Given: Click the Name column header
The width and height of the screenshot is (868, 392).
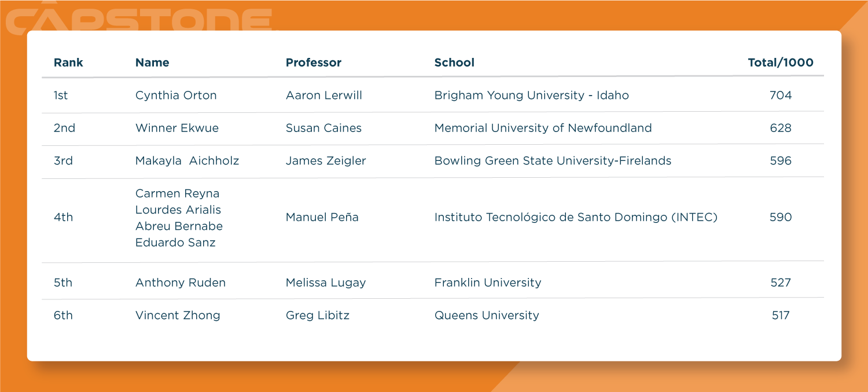Looking at the screenshot, I should 152,63.
